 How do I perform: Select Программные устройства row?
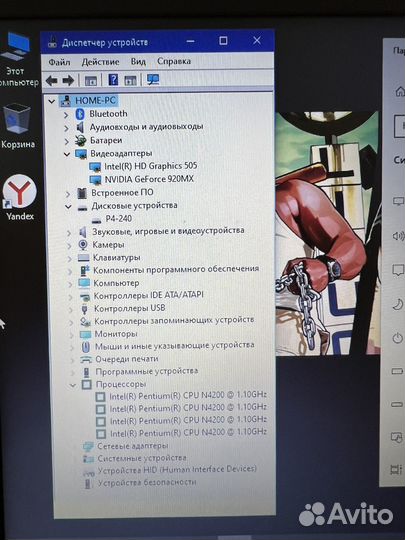[x=147, y=372]
